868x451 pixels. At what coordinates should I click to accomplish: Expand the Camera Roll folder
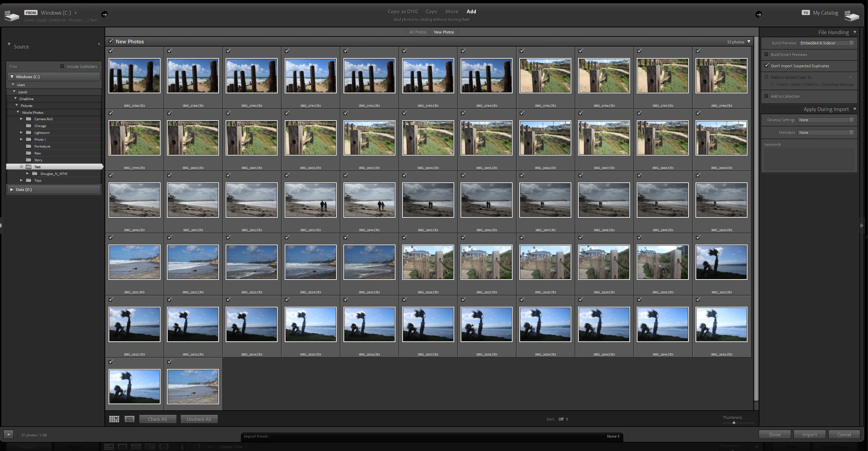21,119
